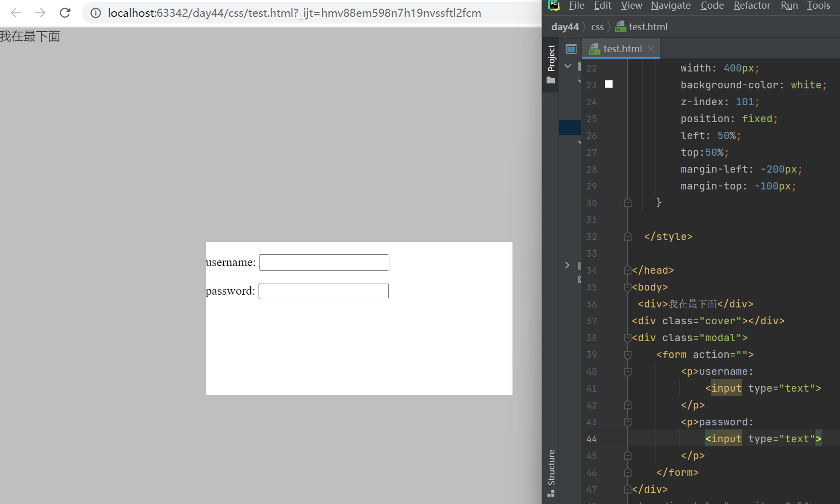Click the white color swatch on line 23
The height and width of the screenshot is (504, 840).
[609, 84]
